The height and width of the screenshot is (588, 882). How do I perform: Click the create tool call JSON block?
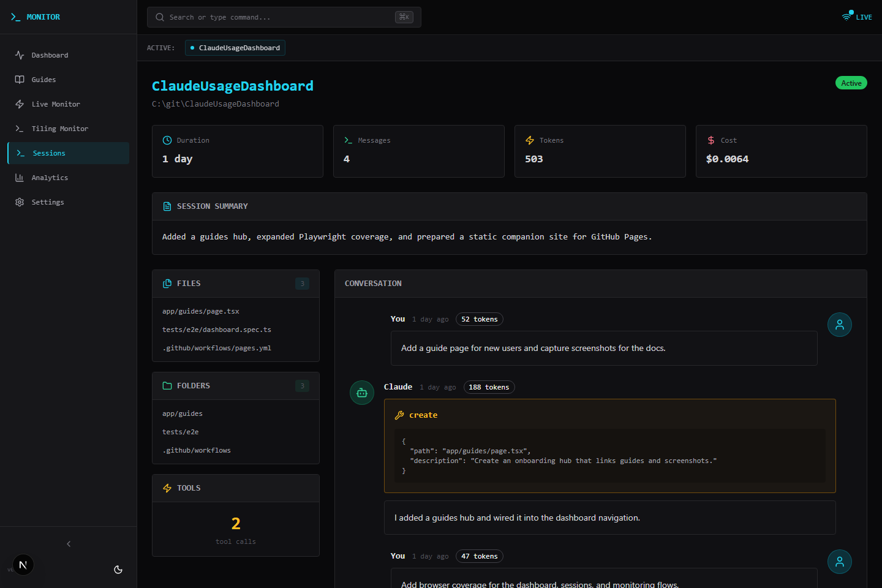(610, 456)
